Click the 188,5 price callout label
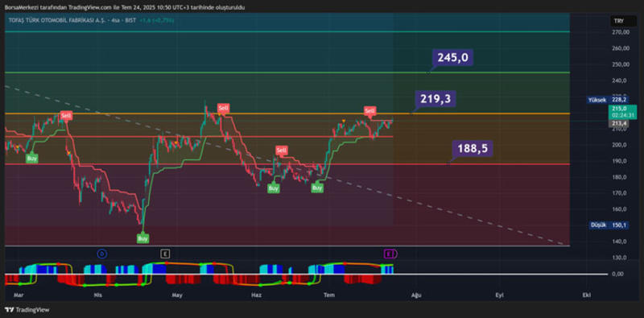Viewport: 644px width, 318px height. click(x=473, y=149)
